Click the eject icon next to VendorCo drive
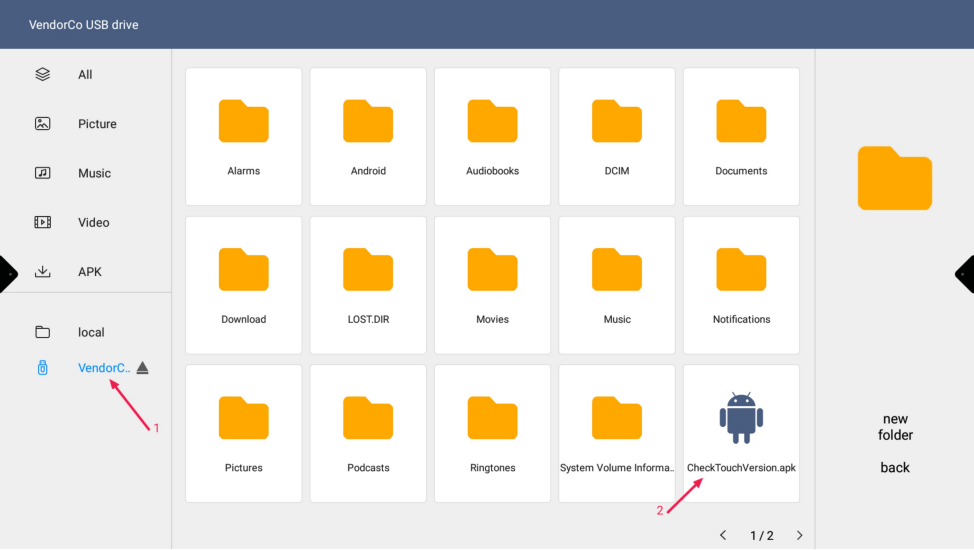The width and height of the screenshot is (974, 550). (142, 368)
